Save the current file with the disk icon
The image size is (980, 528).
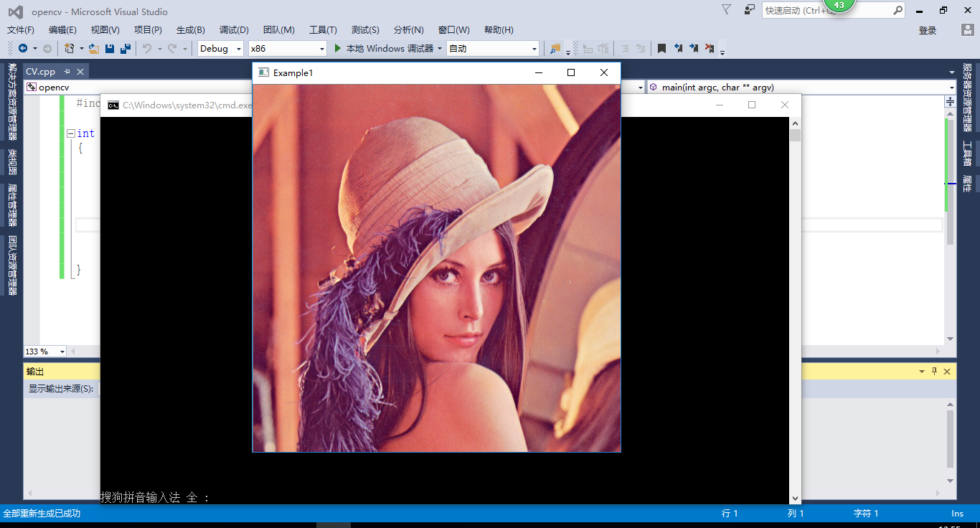[x=110, y=48]
